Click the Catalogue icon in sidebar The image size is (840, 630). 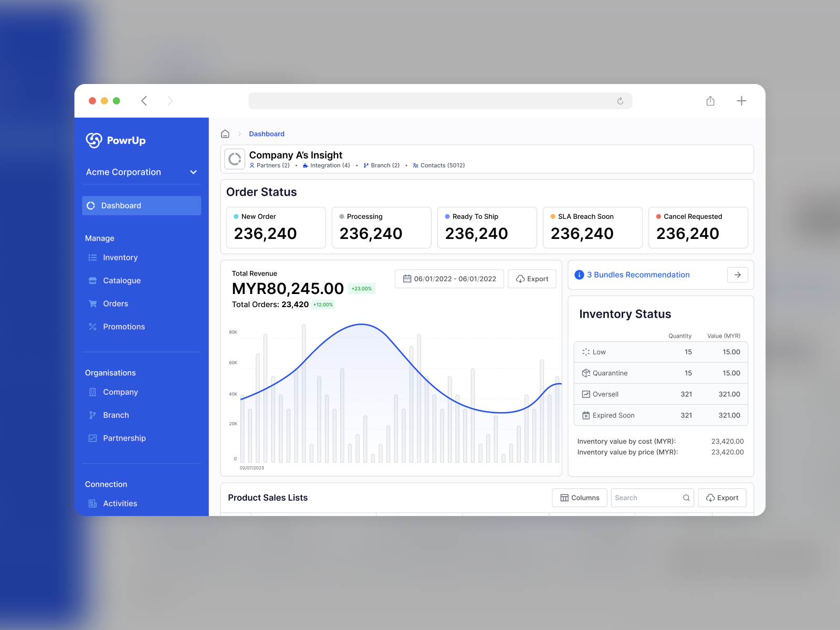tap(93, 281)
